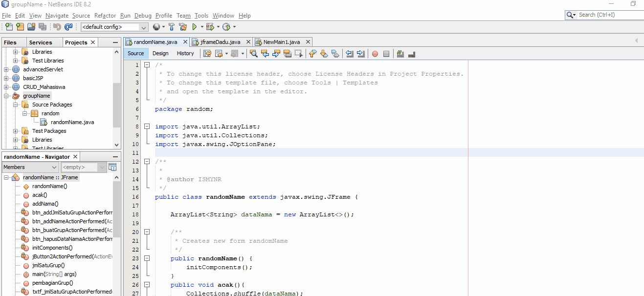Collapse the Source Packages node
Viewport: 644px width, 296px height.
pyautogui.click(x=16, y=104)
